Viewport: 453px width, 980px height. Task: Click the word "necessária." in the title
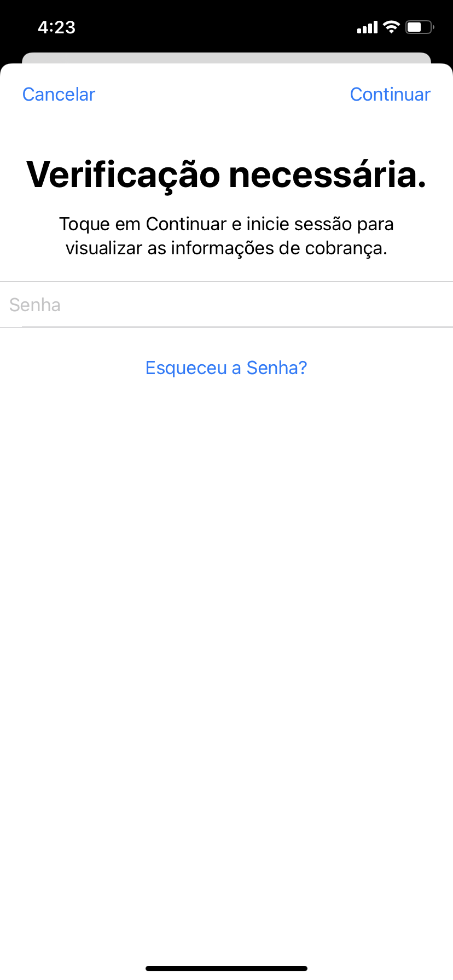click(x=327, y=175)
